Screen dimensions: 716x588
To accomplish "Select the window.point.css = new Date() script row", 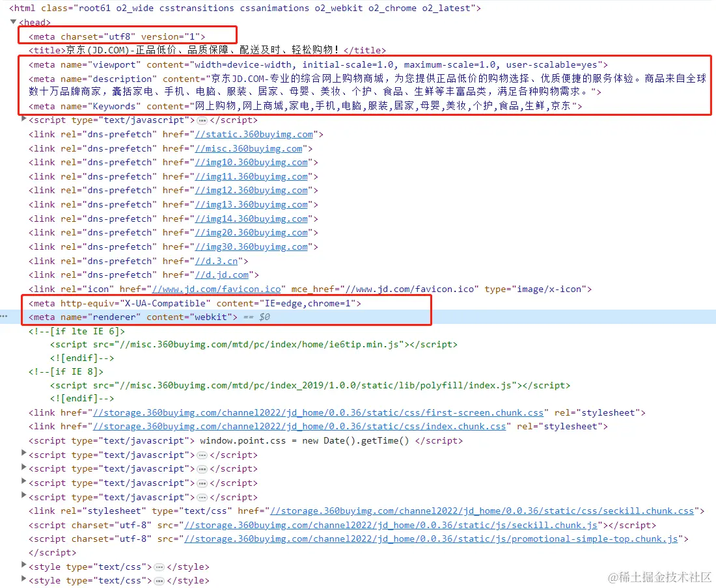I will 245,440.
